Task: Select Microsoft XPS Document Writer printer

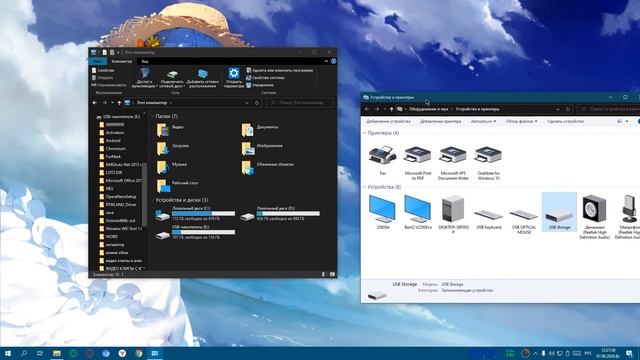Action: (453, 163)
